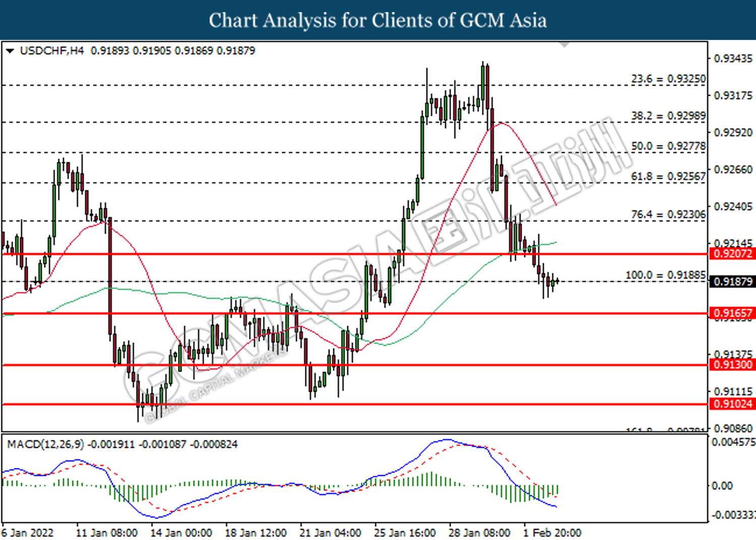Click the 18 Jan 12:00 time label
756x540 pixels.
click(256, 533)
